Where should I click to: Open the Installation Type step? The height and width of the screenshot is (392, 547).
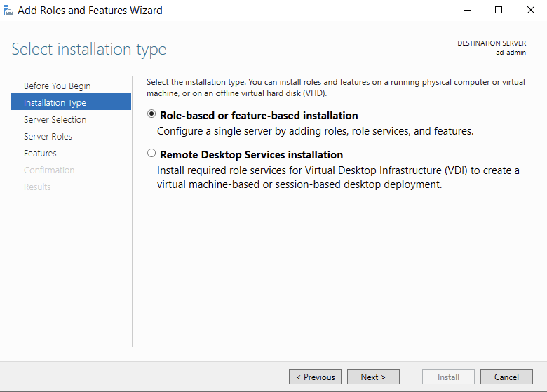pos(71,102)
